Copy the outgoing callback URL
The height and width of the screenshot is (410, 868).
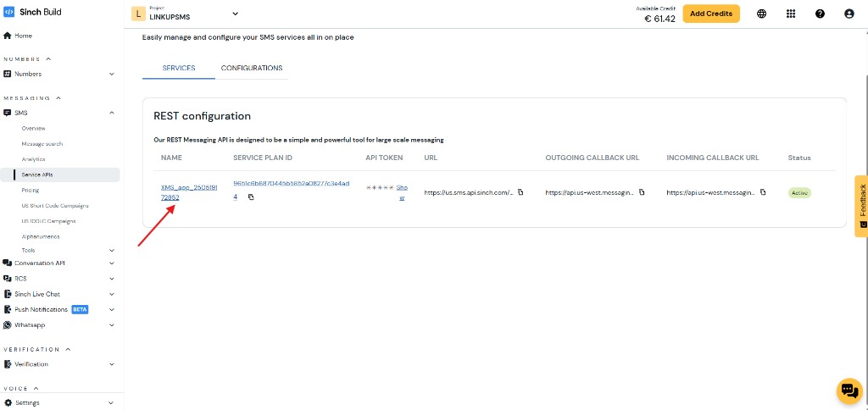coord(642,192)
